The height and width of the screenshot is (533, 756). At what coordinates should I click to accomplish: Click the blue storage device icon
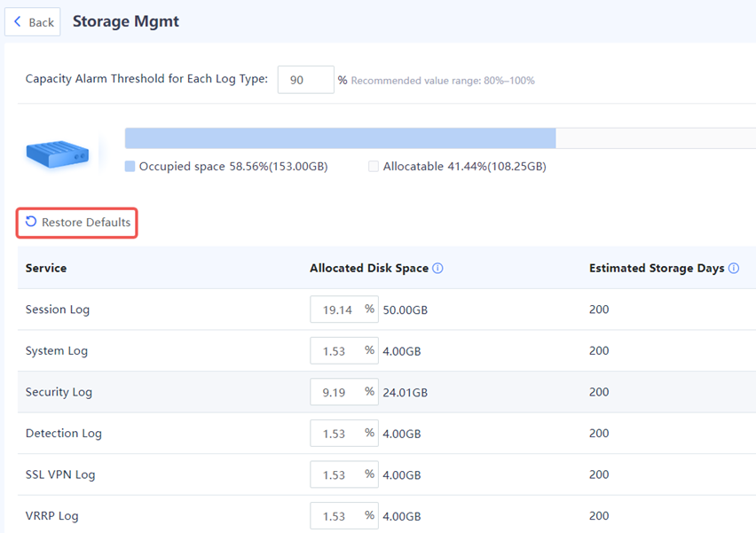58,153
